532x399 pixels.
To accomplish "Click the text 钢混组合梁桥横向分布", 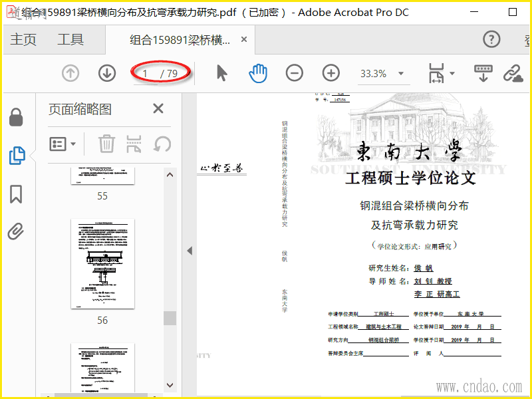I will [414, 205].
